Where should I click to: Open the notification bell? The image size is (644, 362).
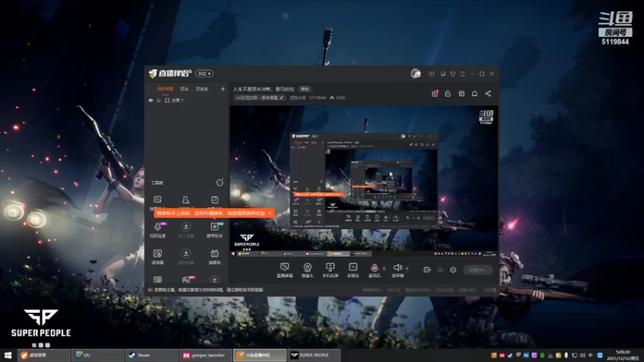[475, 93]
